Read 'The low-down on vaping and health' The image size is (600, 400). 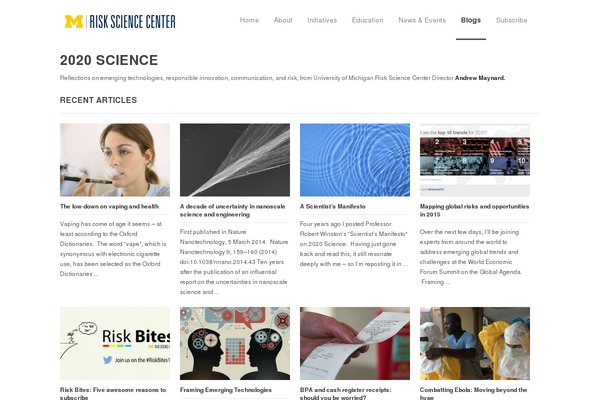click(x=109, y=207)
